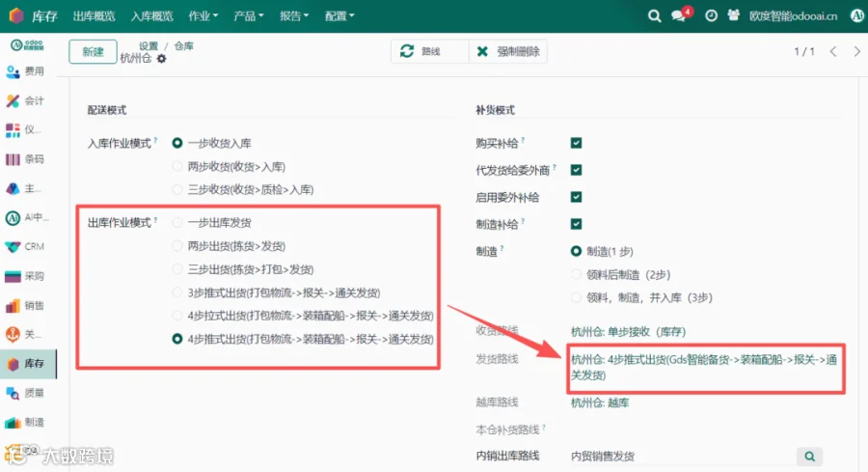Screen dimensions: 868x472
Task: Open the 入库概览 menu item
Action: pos(152,16)
